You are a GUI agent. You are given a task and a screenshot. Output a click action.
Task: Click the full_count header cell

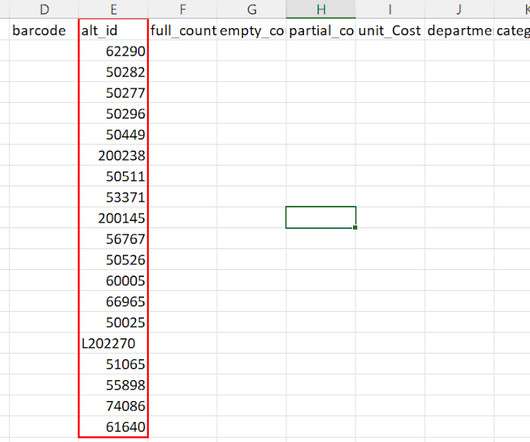[x=183, y=30]
